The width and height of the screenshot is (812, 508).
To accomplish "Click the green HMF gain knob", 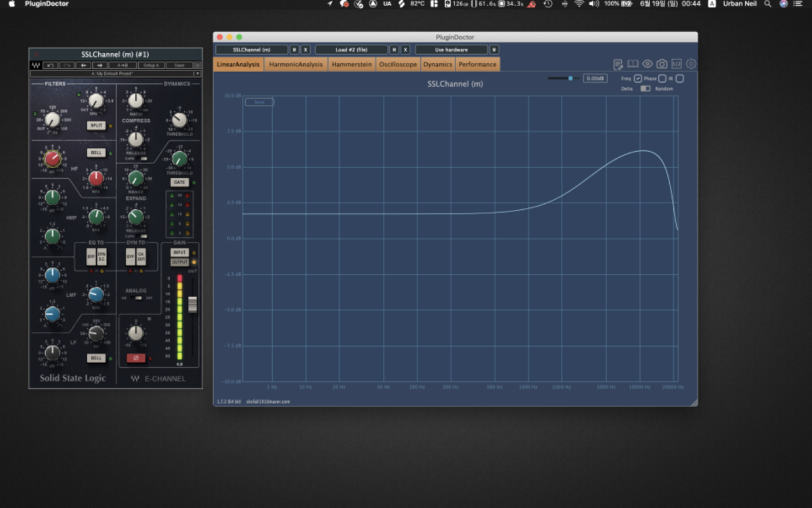I will pos(53,198).
